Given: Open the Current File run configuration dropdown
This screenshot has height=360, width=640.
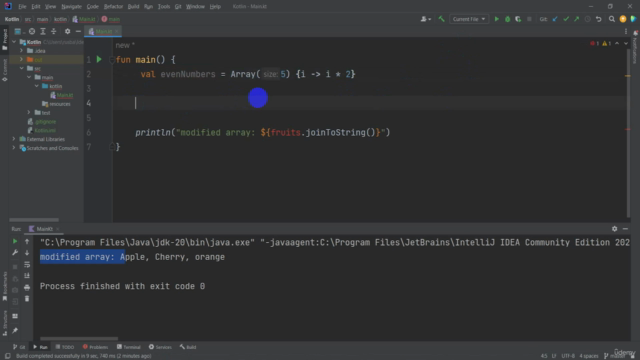Looking at the screenshot, I should 469,19.
